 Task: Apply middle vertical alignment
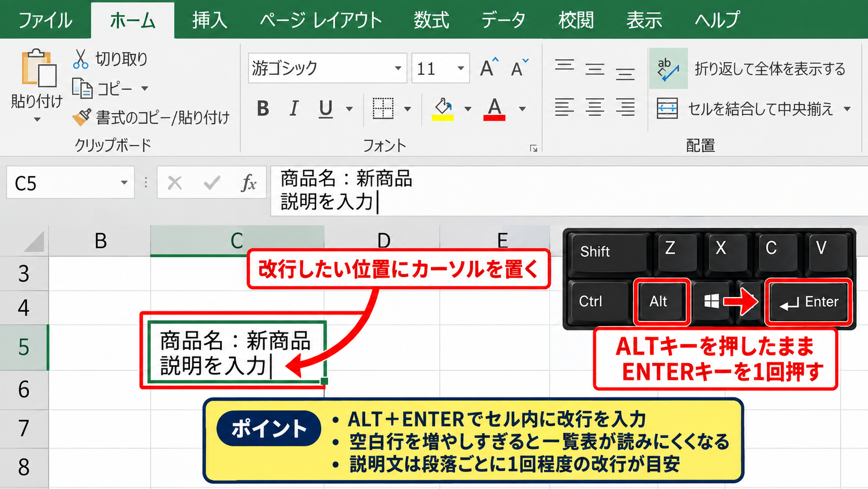click(x=595, y=69)
